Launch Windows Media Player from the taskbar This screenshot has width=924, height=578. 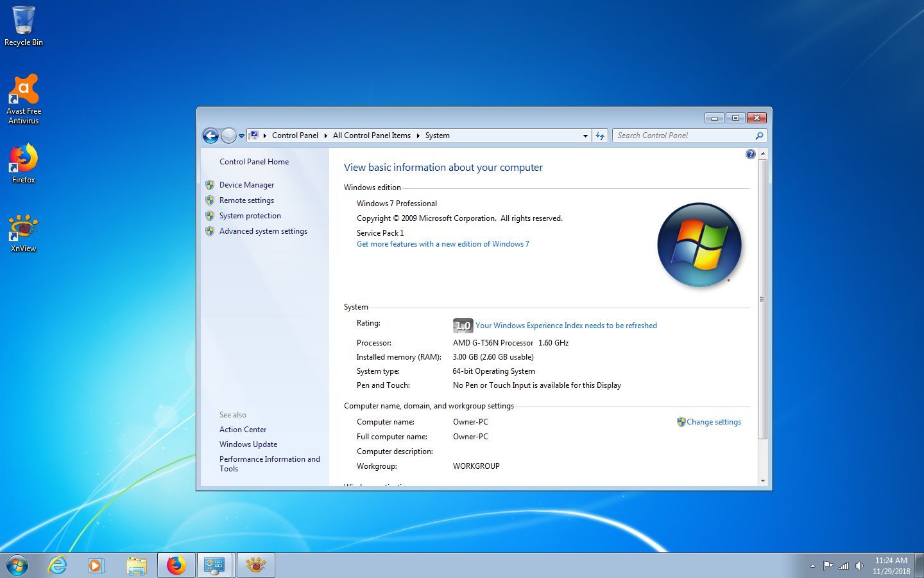96,565
